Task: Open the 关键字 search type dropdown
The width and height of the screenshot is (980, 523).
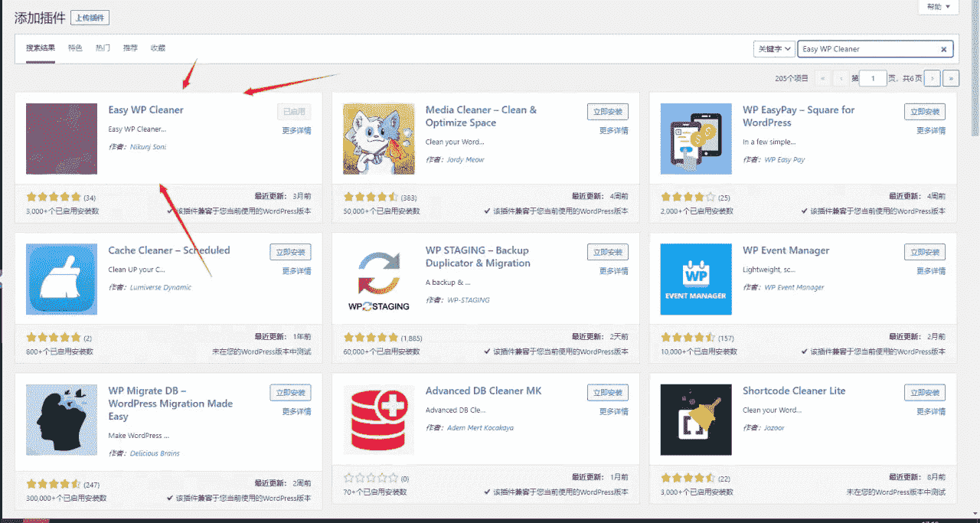Action: 773,49
